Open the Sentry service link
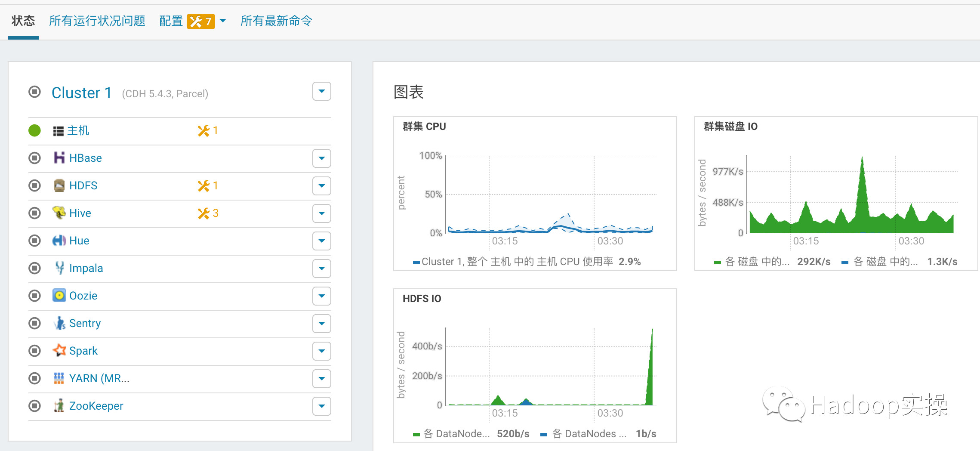 (85, 323)
